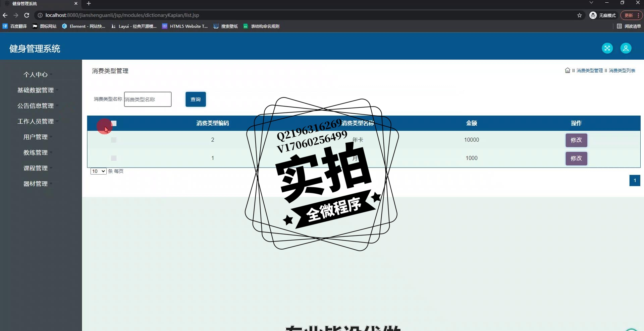Open the Layui bookmark
The image size is (644, 331).
[x=134, y=26]
